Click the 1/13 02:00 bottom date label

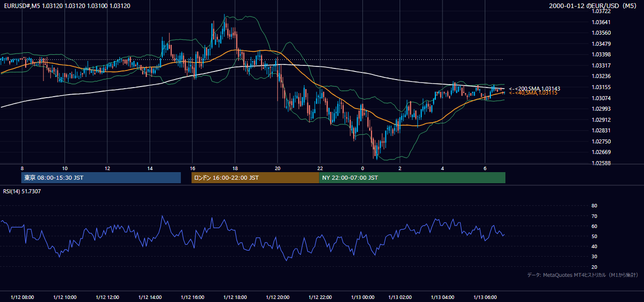pos(400,297)
